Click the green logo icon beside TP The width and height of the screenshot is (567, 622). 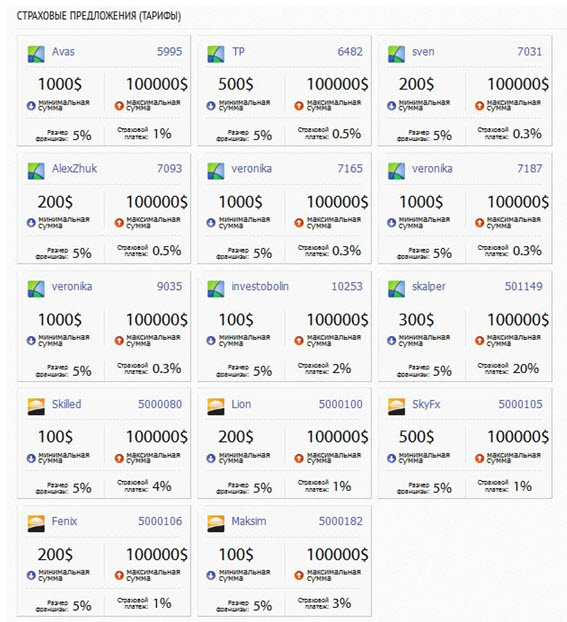coord(216,54)
